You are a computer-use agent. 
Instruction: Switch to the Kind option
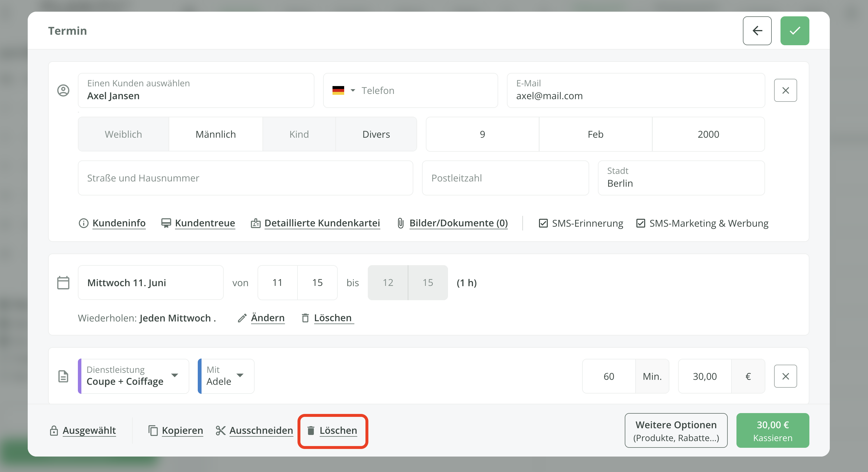pos(299,134)
